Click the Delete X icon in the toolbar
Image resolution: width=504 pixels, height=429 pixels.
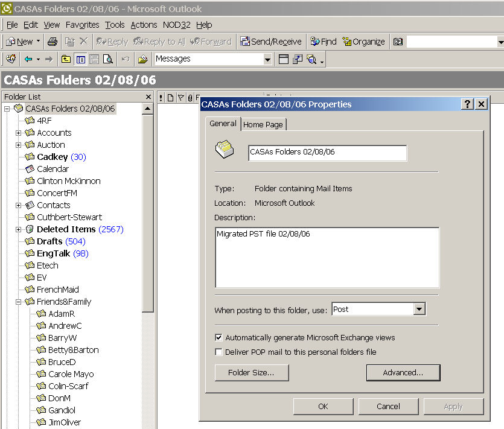click(83, 42)
